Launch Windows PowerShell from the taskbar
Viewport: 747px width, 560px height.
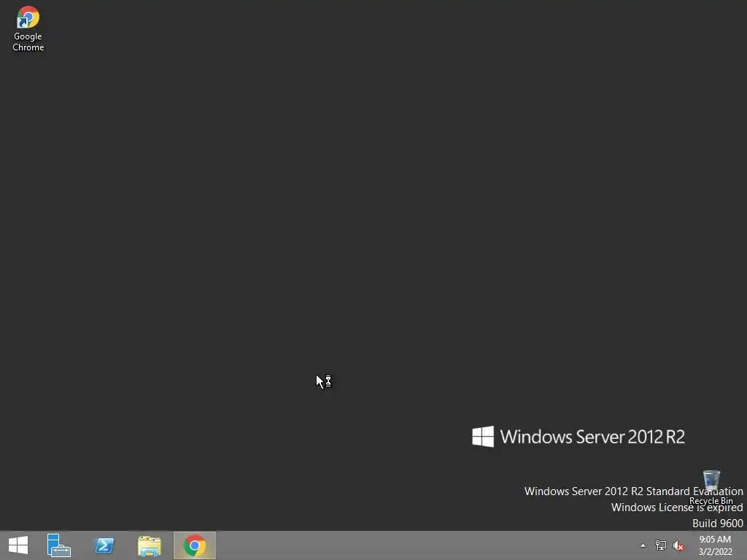pos(104,545)
